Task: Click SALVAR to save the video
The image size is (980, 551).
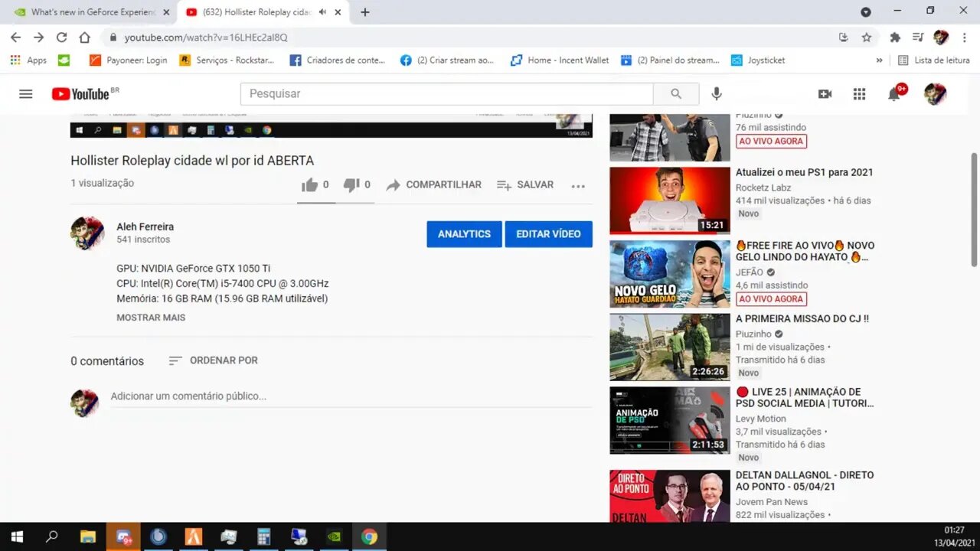Action: pyautogui.click(x=525, y=184)
